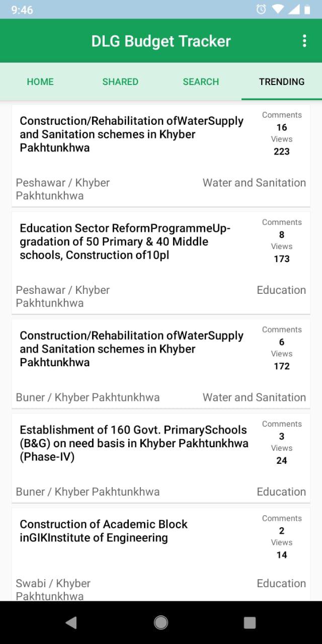Tap the DLG Budget Tracker title
This screenshot has height=644, width=322.
(161, 41)
